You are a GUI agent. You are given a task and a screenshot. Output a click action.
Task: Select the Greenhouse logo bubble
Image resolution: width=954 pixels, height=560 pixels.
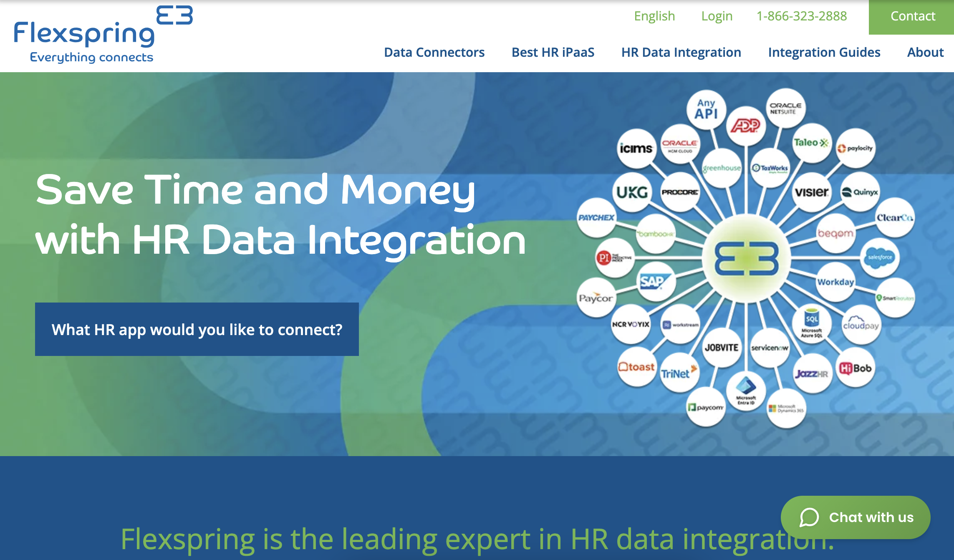click(722, 168)
